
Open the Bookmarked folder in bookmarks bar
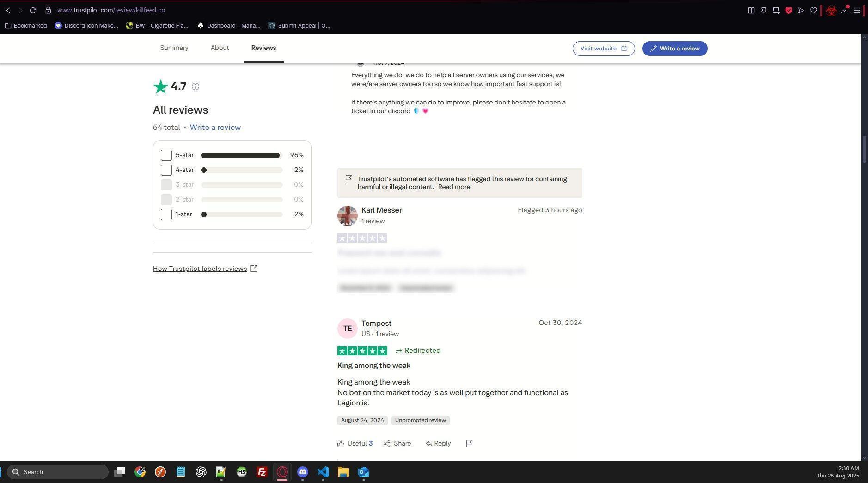click(x=26, y=26)
